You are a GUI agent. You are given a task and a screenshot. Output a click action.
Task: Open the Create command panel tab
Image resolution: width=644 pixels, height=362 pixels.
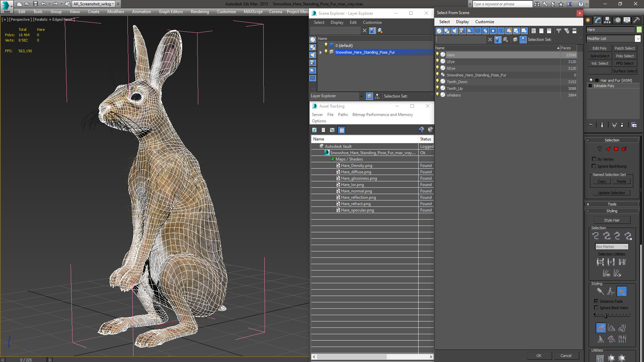[588, 20]
